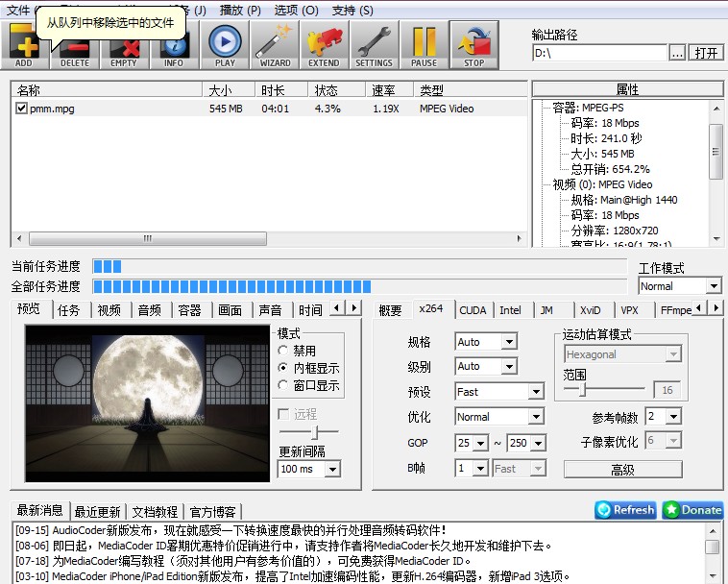
Task: Uncheck the pmm.mpg file checkbox
Action: pos(21,109)
